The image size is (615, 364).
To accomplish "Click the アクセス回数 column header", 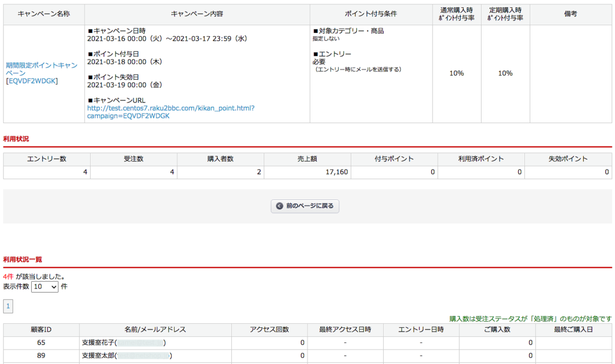I will [x=269, y=329].
